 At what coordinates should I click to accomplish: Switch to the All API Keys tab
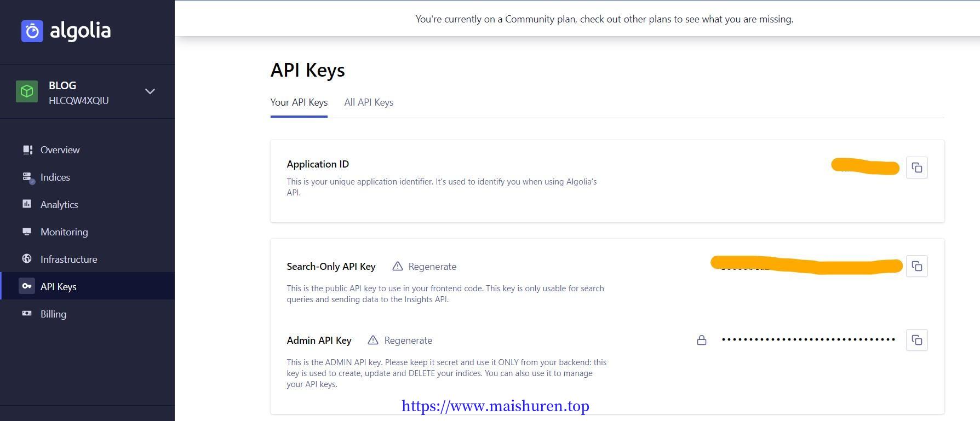pos(369,102)
